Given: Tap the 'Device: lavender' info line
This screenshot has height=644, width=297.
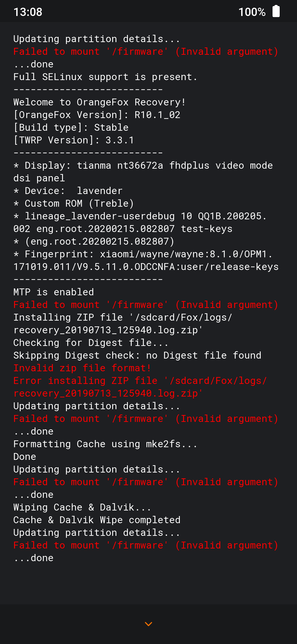Looking at the screenshot, I should pyautogui.click(x=68, y=191).
